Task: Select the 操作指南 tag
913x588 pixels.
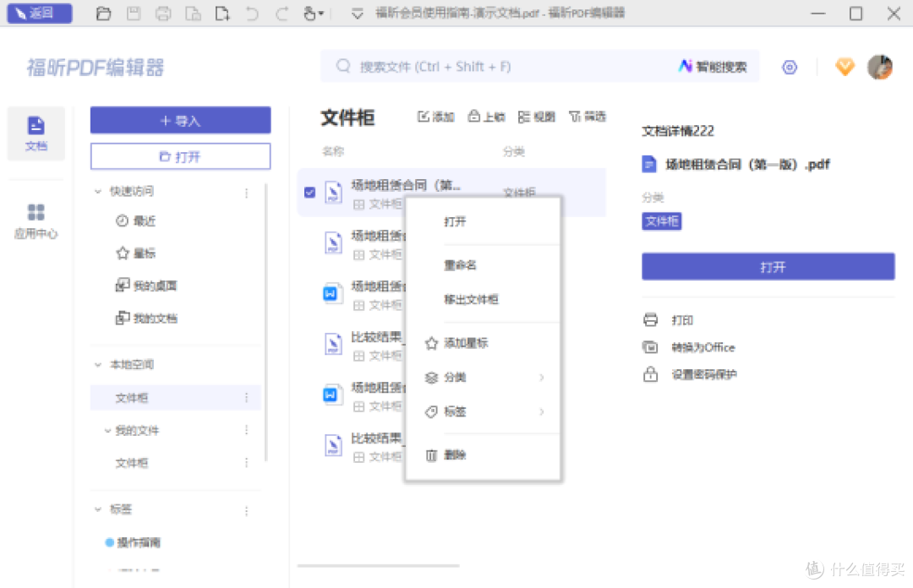Action: click(x=133, y=542)
